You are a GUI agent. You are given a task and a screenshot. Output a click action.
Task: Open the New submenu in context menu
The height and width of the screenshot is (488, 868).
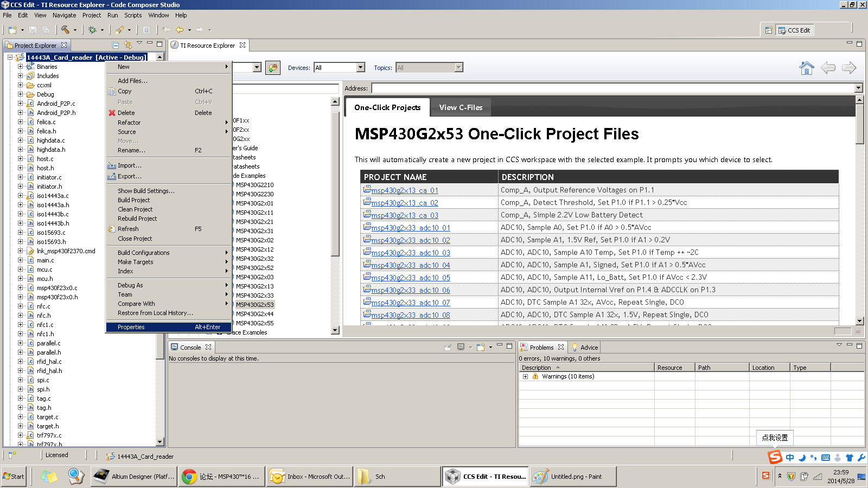(x=169, y=67)
